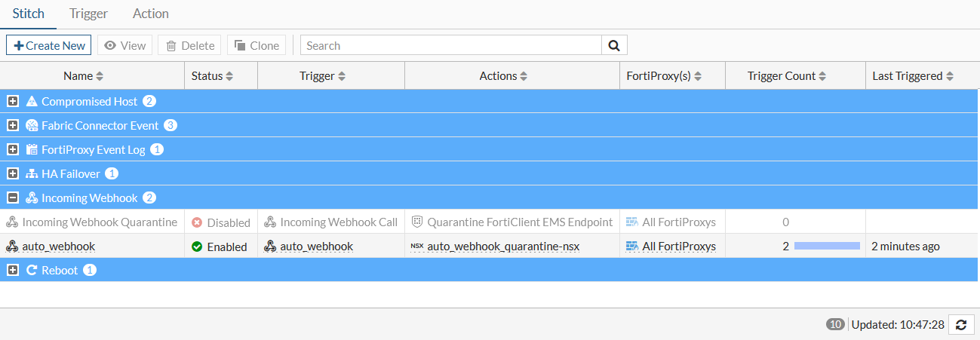The height and width of the screenshot is (340, 980).
Task: Click the red Disabled status icon
Action: (197, 222)
